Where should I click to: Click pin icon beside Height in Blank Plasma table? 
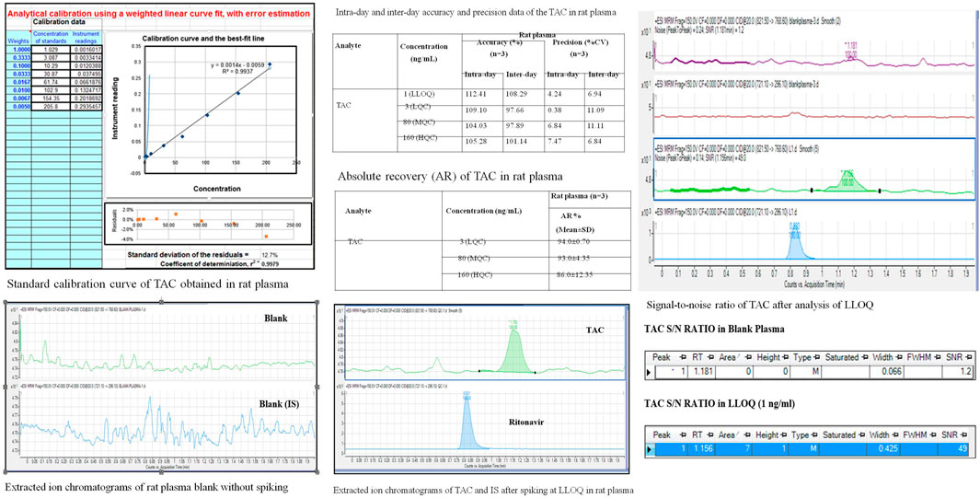click(784, 357)
